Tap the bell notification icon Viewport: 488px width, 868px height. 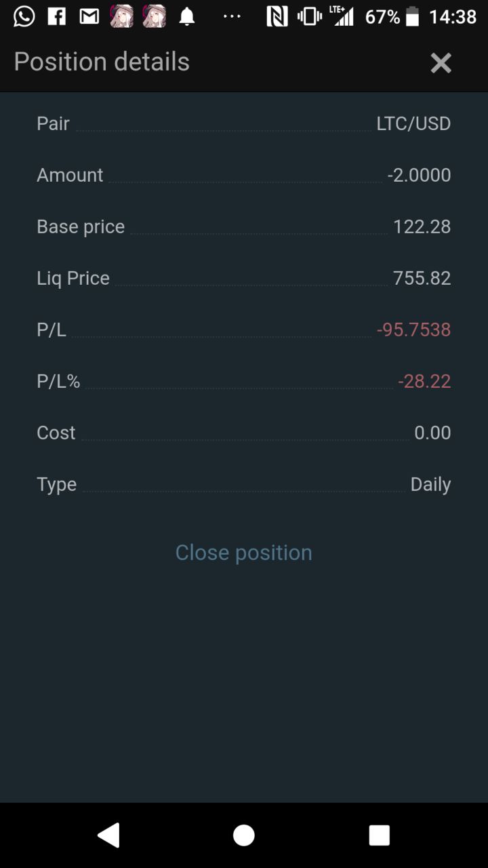click(x=187, y=17)
